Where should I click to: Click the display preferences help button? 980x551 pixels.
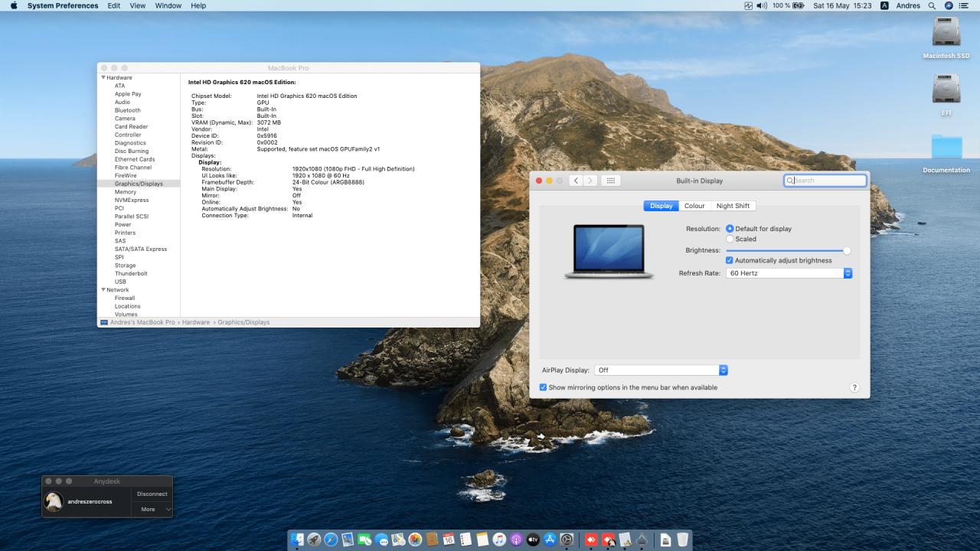point(854,388)
